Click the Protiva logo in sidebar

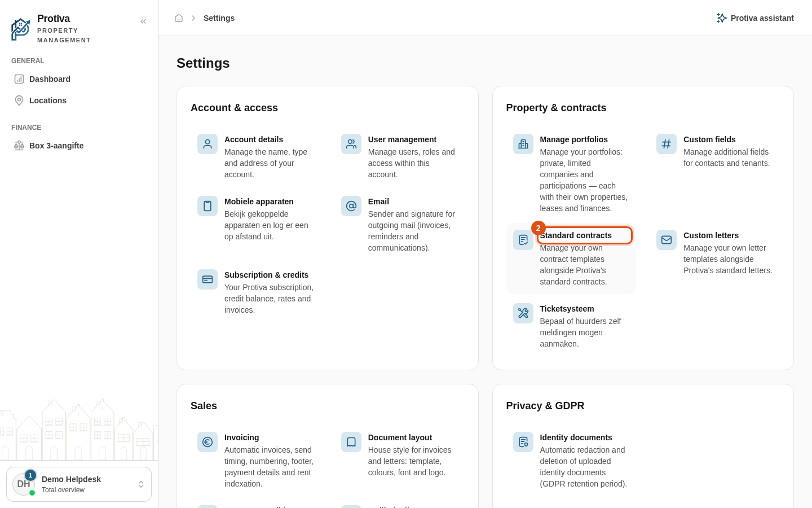click(x=21, y=29)
